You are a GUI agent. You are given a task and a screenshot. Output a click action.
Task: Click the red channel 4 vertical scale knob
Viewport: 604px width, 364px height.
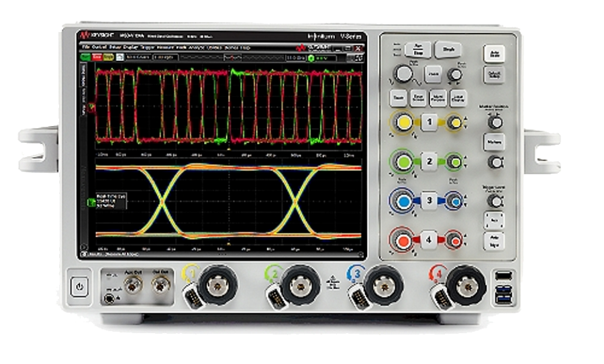[x=403, y=241]
